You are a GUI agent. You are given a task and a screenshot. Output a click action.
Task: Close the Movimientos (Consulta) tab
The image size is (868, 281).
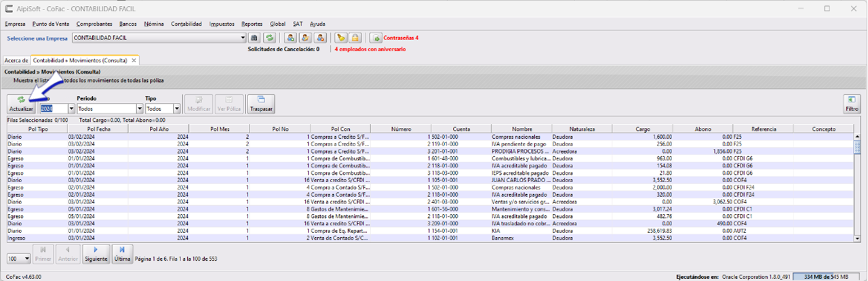134,60
